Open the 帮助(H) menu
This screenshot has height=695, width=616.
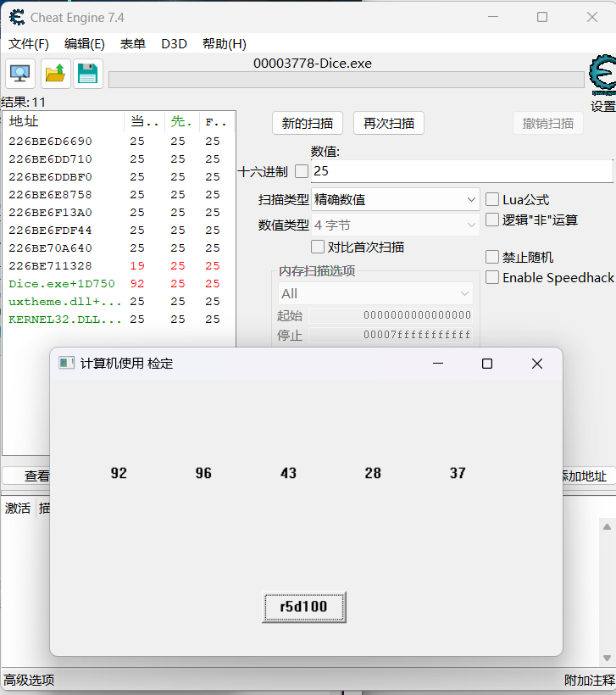tap(225, 44)
